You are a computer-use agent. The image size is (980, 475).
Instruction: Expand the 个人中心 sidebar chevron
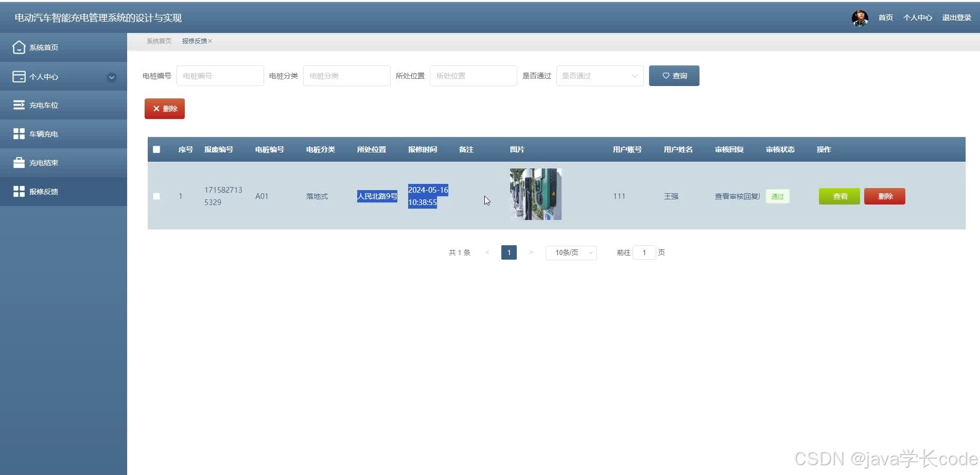[x=111, y=77]
